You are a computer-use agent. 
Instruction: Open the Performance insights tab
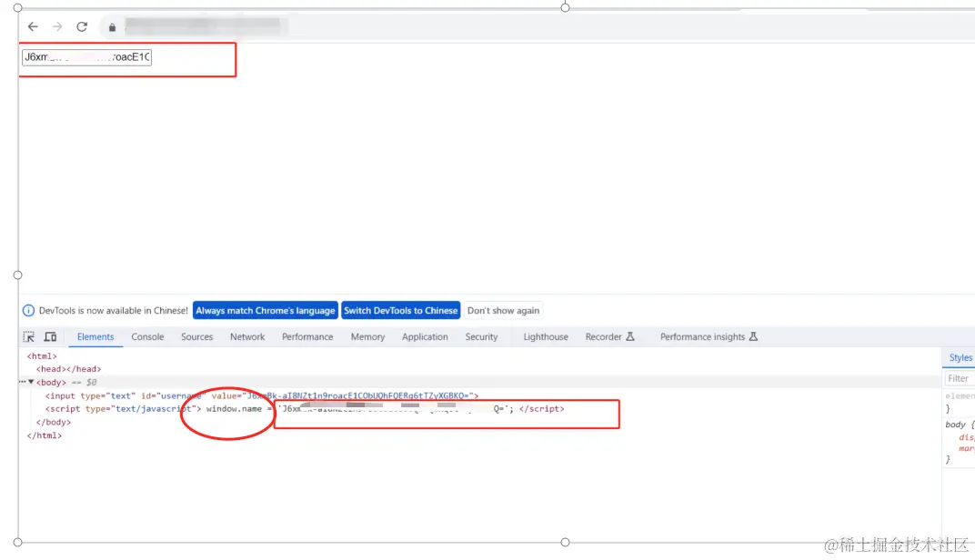click(702, 337)
